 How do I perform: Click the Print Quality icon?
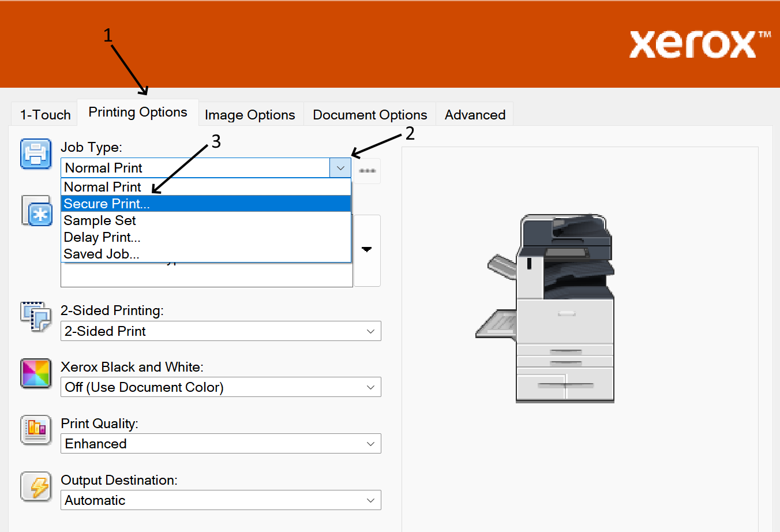coord(36,430)
